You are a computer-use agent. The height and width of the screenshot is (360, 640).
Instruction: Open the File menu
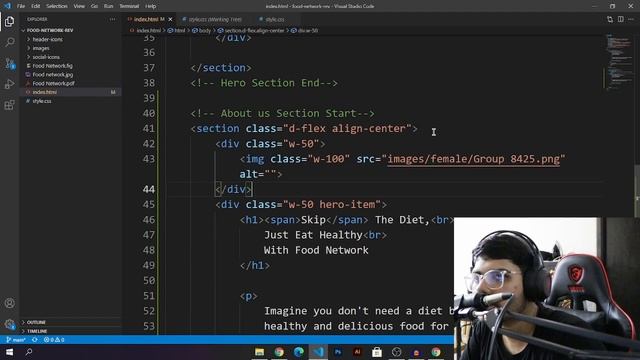point(21,6)
